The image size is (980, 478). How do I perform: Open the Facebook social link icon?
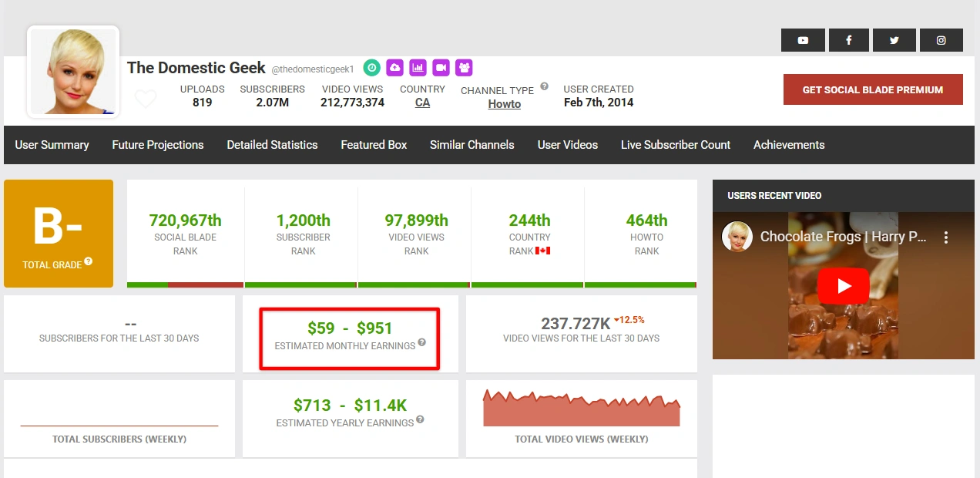pos(848,40)
